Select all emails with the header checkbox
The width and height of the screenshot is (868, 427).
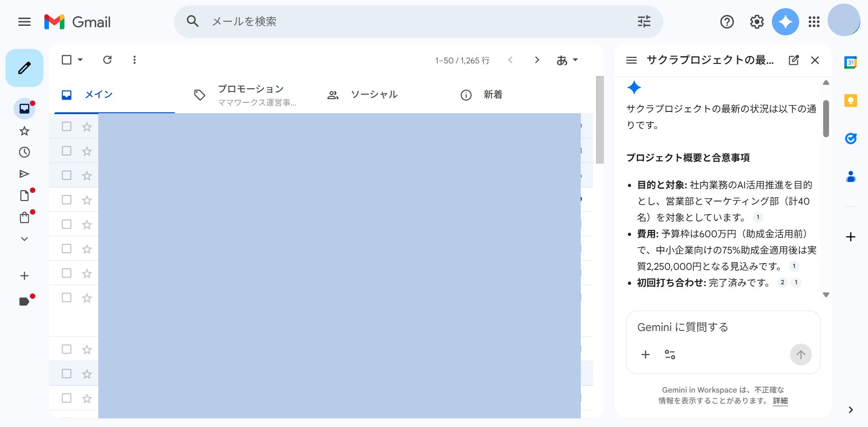click(66, 59)
